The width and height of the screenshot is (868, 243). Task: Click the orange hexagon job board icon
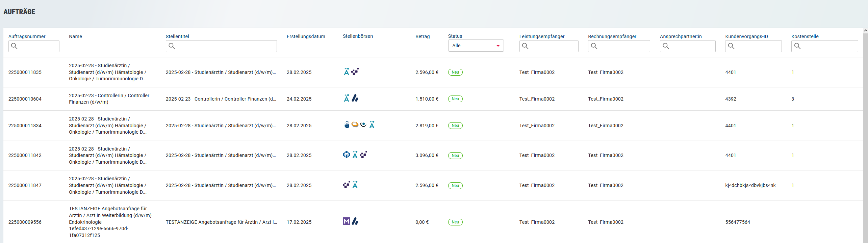point(355,125)
